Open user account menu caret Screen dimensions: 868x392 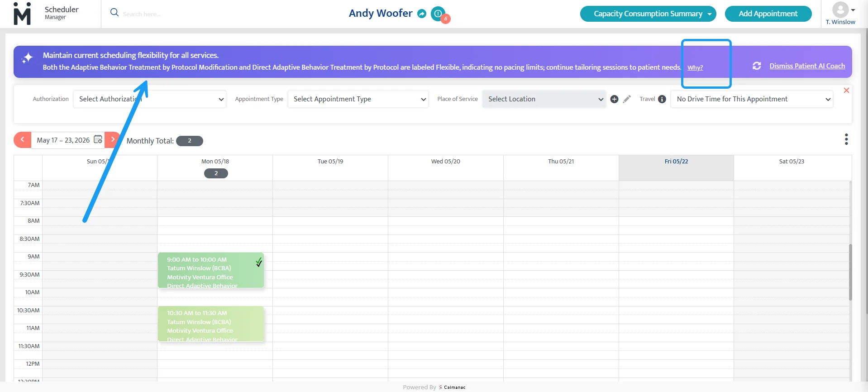853,10
